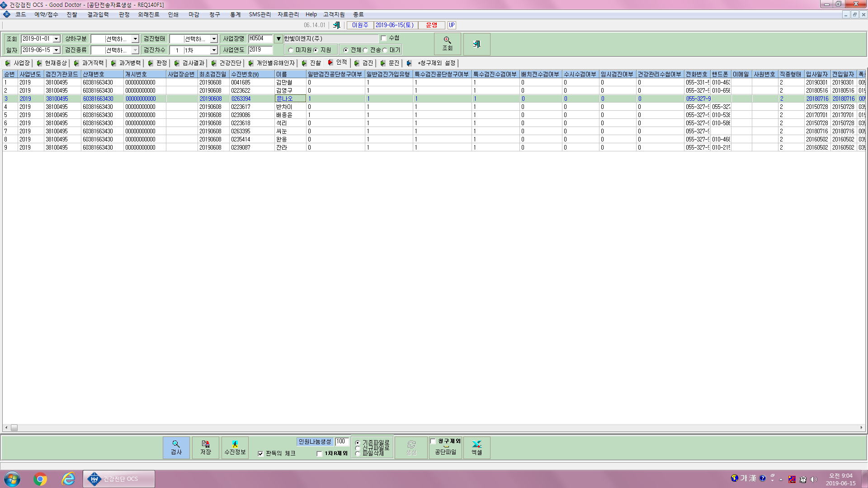Screen dimensions: 868x488
Task: Click the UP button in toolbar
Action: point(451,25)
